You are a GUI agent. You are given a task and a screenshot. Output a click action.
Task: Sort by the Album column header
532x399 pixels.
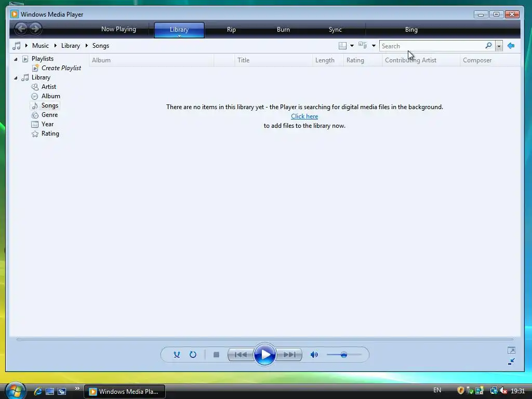(151, 60)
